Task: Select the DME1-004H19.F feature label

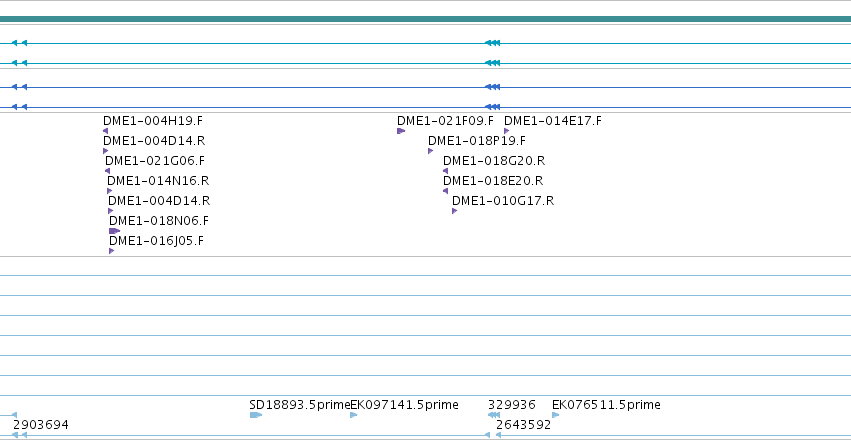Action: 153,121
